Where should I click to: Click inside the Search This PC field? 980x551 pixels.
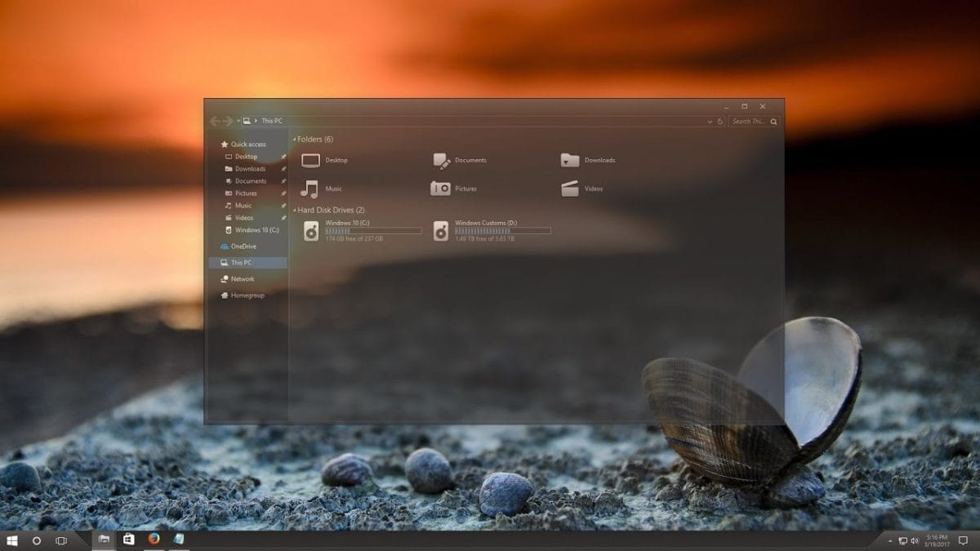coord(751,121)
